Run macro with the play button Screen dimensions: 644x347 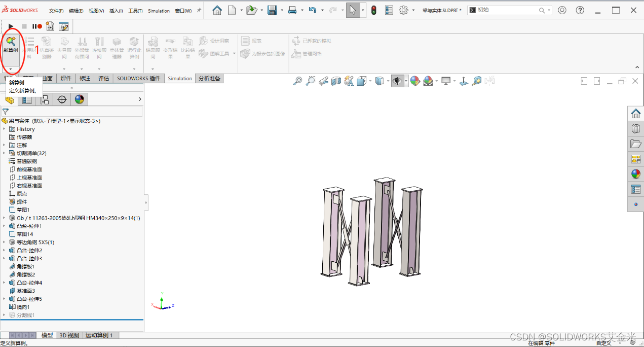11,26
